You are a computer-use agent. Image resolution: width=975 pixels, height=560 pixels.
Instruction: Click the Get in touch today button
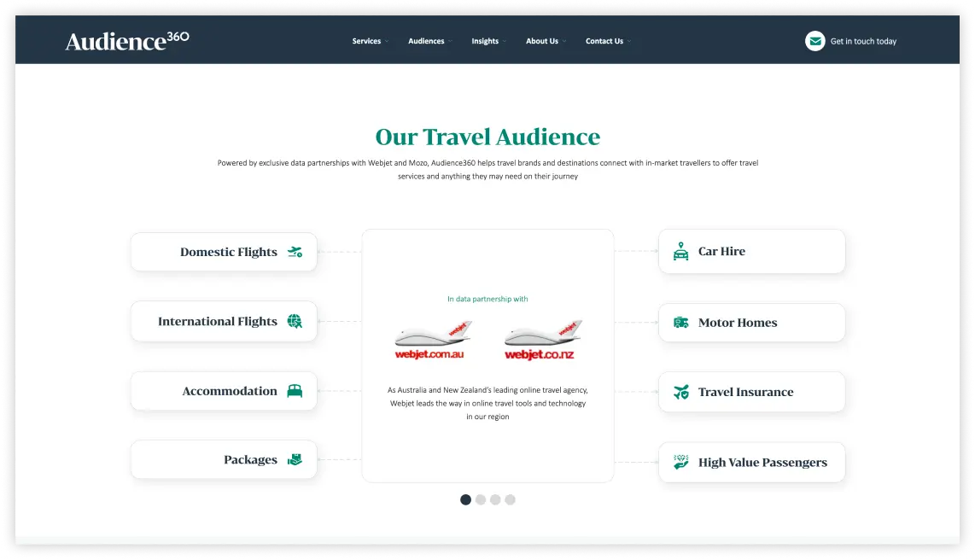point(864,40)
